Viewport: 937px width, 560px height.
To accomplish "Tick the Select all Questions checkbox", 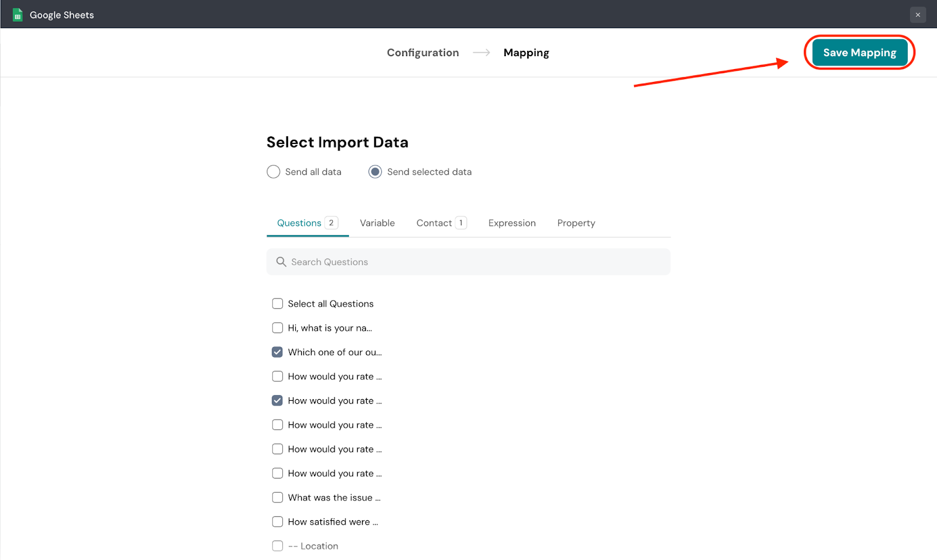I will coord(278,304).
